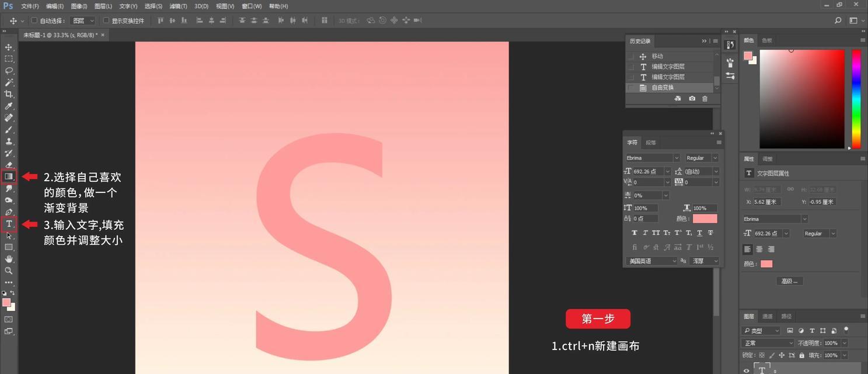Select 编辑文字图层 first history state
The height and width of the screenshot is (374, 868).
coord(668,67)
